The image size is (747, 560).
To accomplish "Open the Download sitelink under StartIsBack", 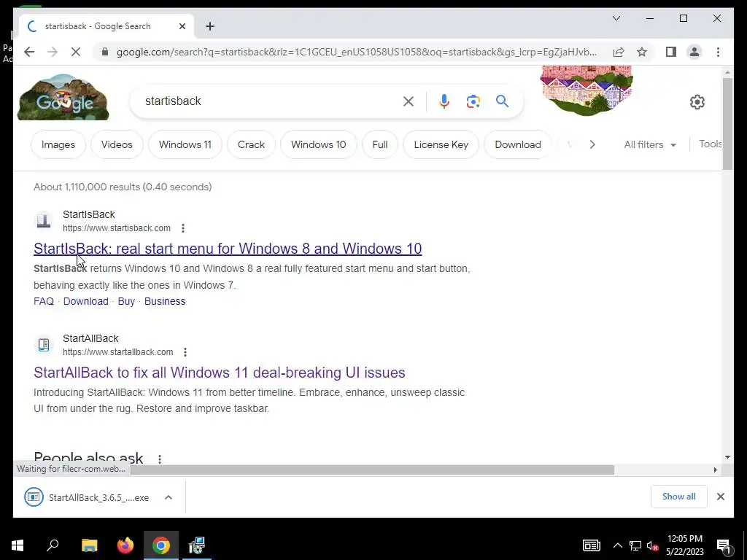I will (x=86, y=301).
